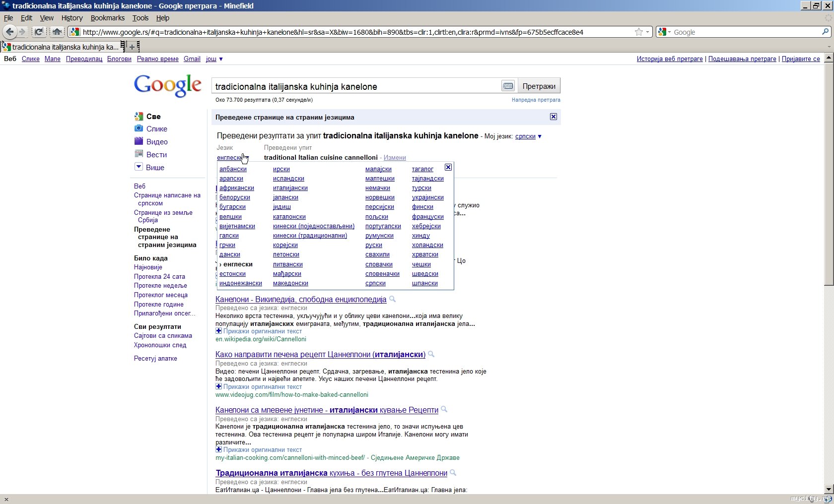Choose шпански from the language list
834x504 pixels.
[425, 283]
